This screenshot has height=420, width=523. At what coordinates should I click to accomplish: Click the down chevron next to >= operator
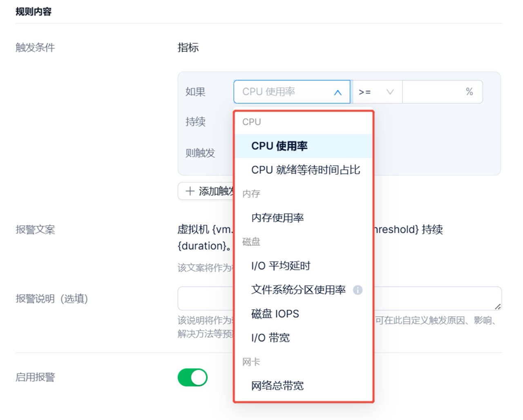[x=390, y=92]
